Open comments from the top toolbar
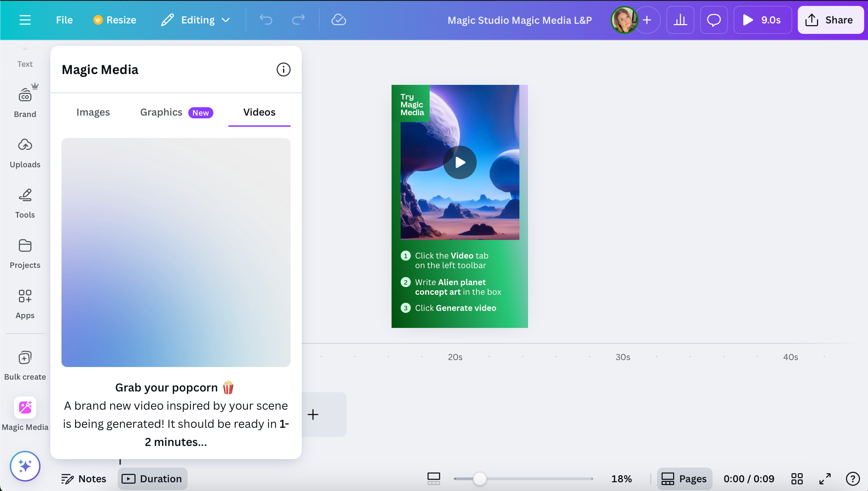This screenshot has height=491, width=868. pos(713,20)
